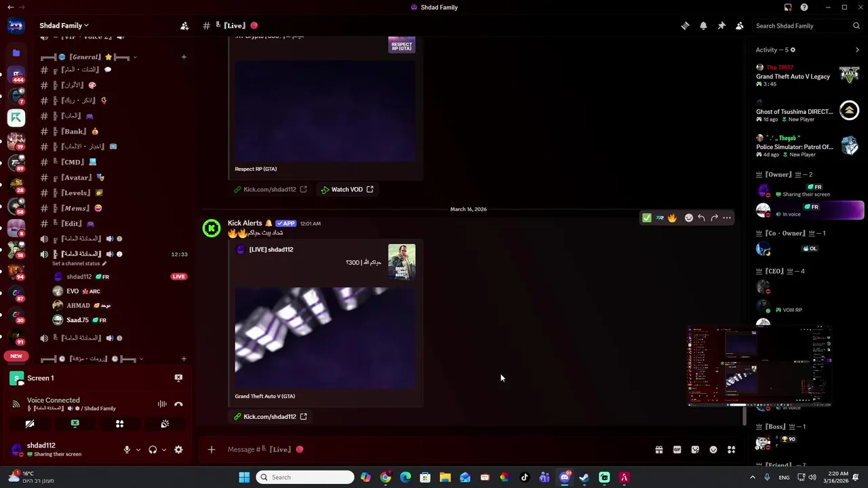
Task: Click the Search Shdad Family field
Action: tap(807, 26)
